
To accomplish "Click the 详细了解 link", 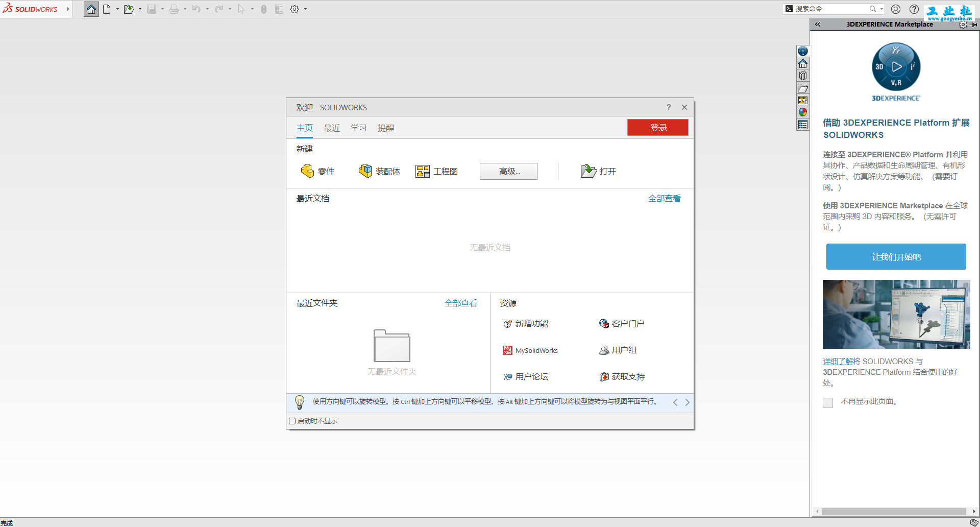I will [838, 362].
